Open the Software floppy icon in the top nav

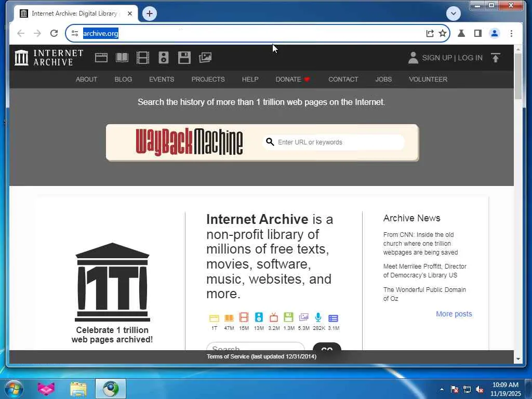(184, 58)
